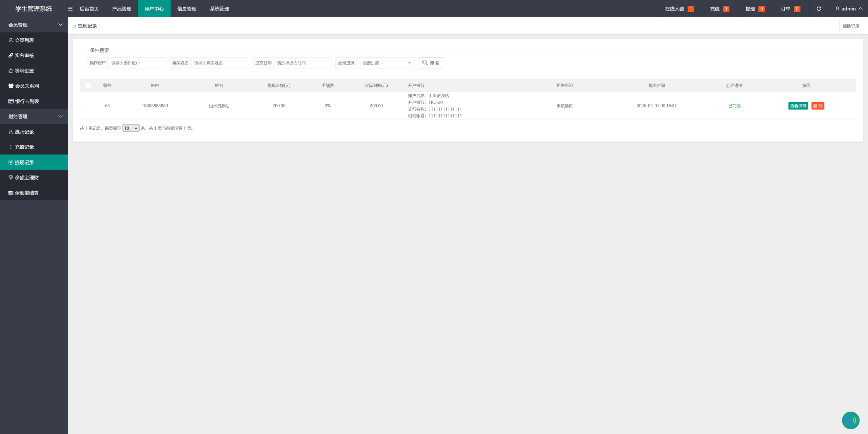Screen dimensions: 868x434
Task: Click the sidebar collapse hamburger icon
Action: click(x=71, y=9)
